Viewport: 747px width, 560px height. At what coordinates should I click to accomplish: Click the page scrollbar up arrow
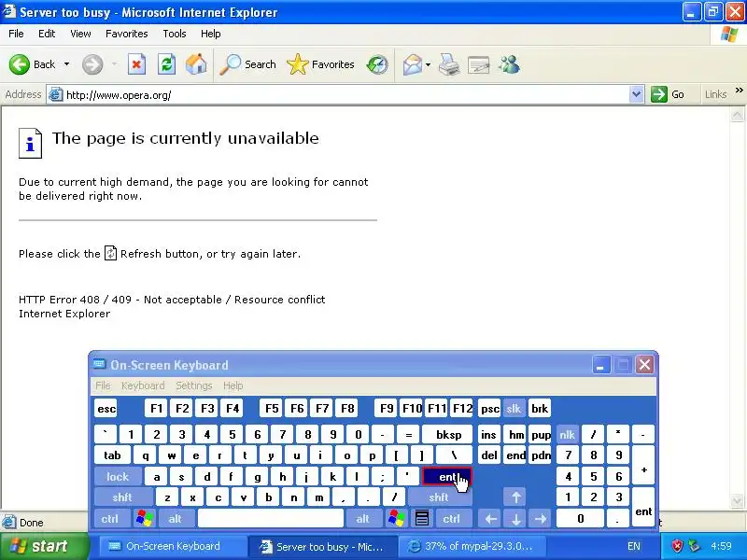pyautogui.click(x=737, y=114)
